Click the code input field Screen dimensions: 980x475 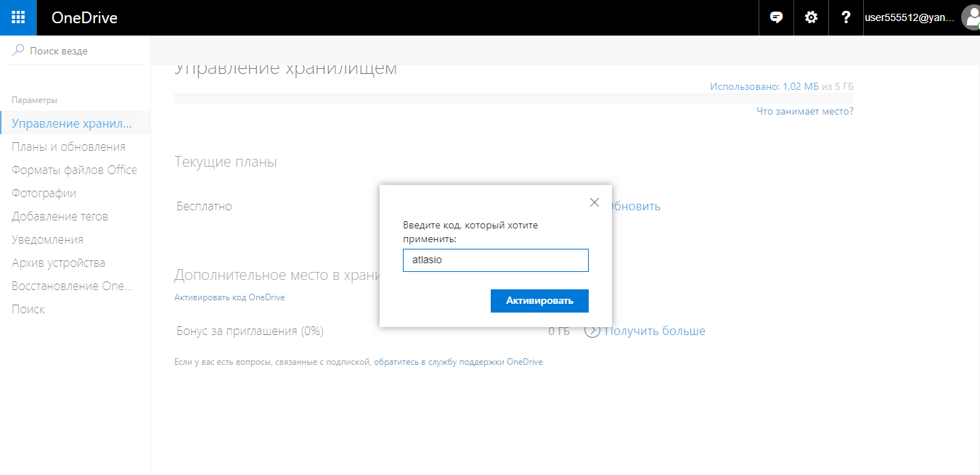pos(495,260)
